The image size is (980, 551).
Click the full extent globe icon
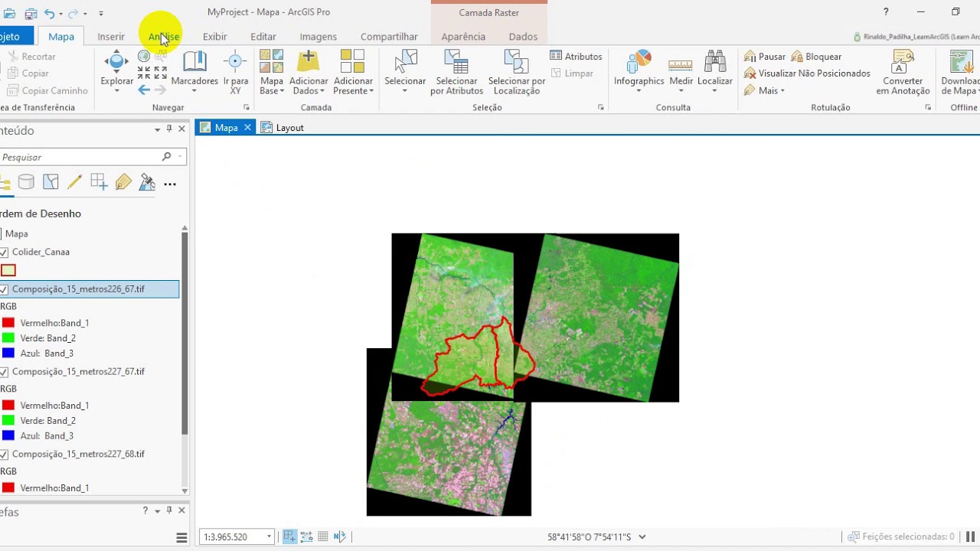[143, 57]
